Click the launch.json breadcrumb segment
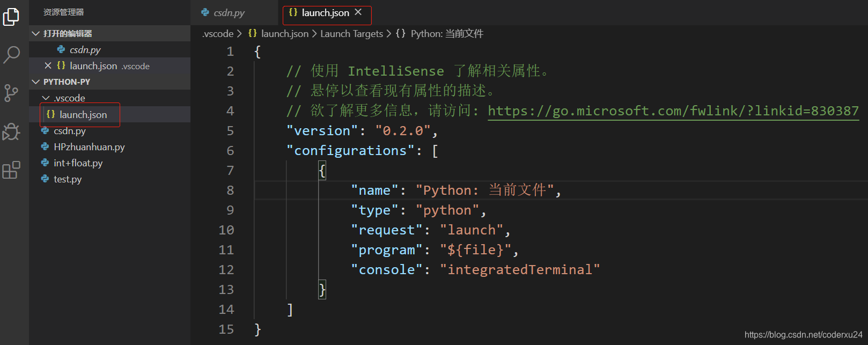This screenshot has height=345, width=868. click(x=285, y=33)
